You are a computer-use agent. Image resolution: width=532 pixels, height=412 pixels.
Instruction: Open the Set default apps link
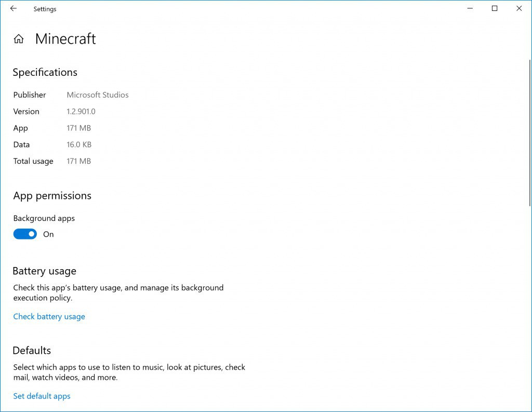point(42,396)
